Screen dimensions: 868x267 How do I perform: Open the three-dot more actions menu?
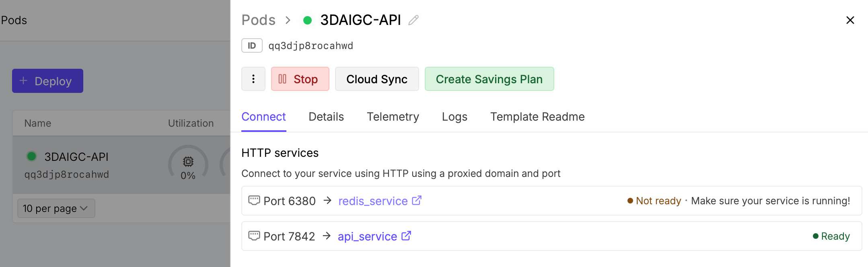coord(253,79)
